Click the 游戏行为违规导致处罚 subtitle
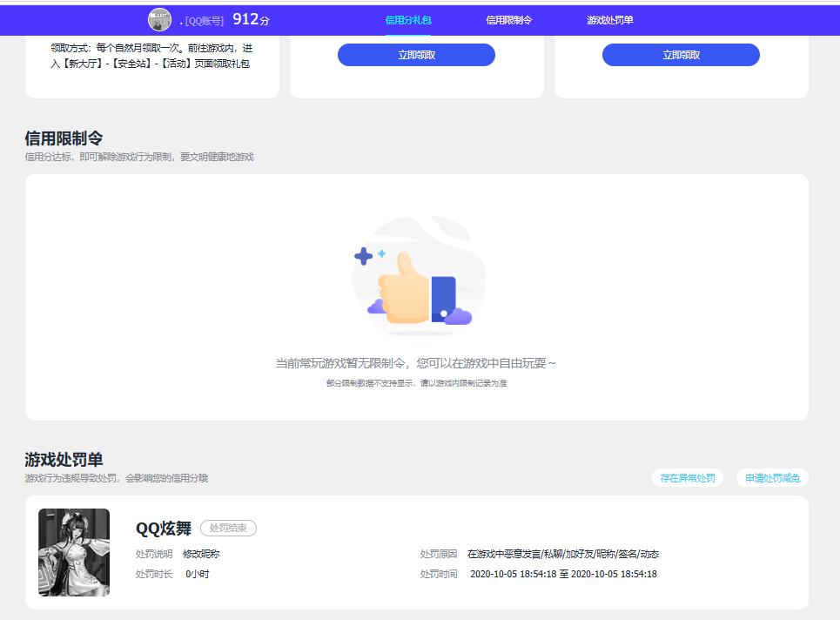The width and height of the screenshot is (840, 620). click(x=117, y=478)
